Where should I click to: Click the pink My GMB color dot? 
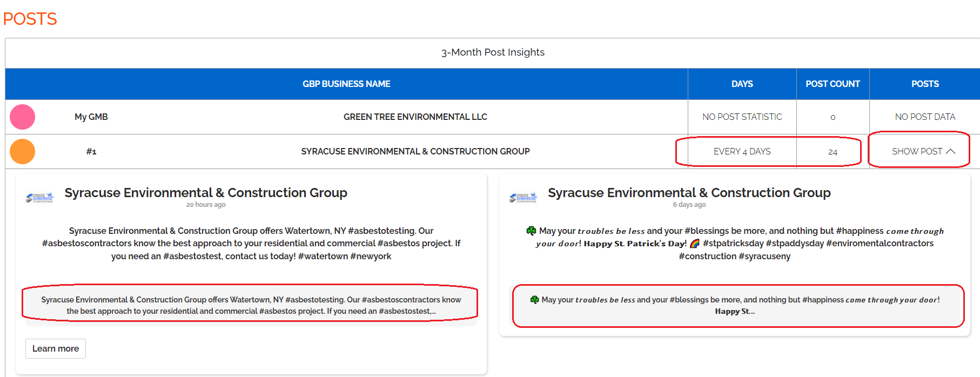[x=23, y=117]
